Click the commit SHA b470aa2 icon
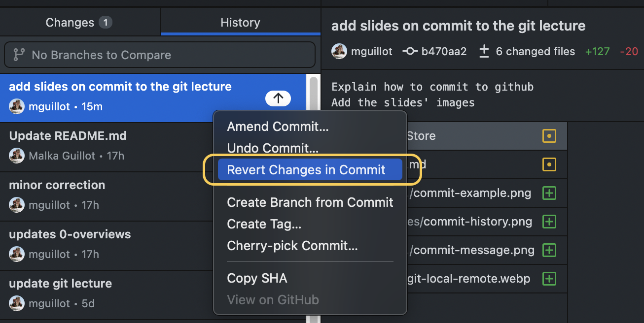Image resolution: width=644 pixels, height=323 pixels. pyautogui.click(x=410, y=51)
